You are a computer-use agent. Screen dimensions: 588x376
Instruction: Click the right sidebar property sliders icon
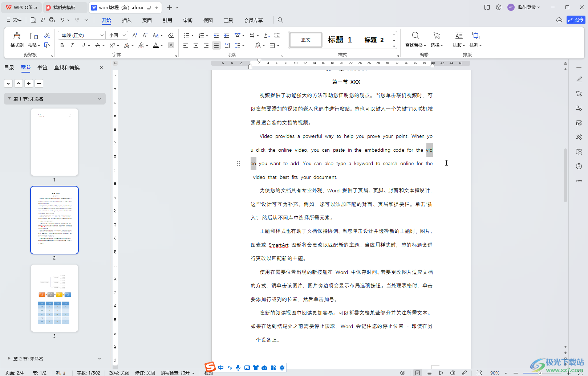(579, 108)
